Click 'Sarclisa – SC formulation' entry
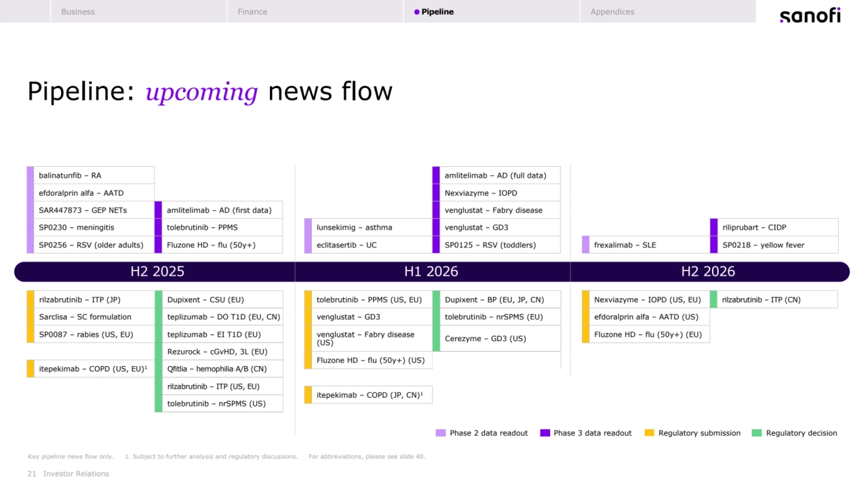The height and width of the screenshot is (488, 868). pos(90,317)
